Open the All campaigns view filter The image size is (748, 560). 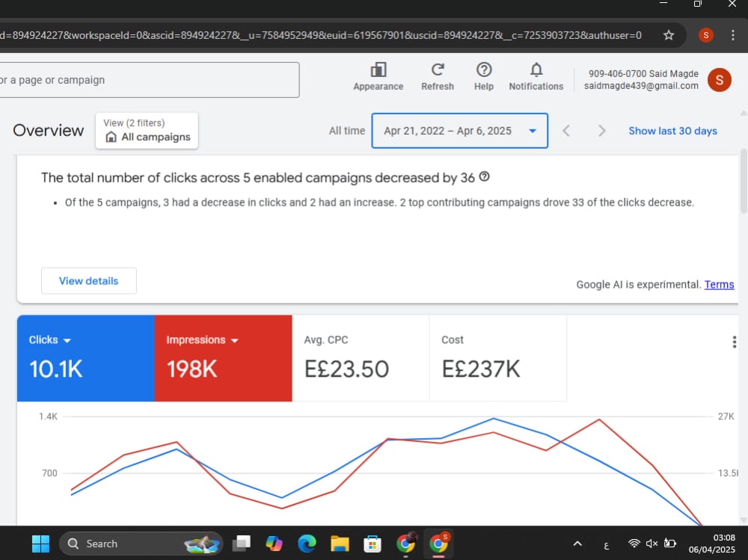pyautogui.click(x=147, y=130)
